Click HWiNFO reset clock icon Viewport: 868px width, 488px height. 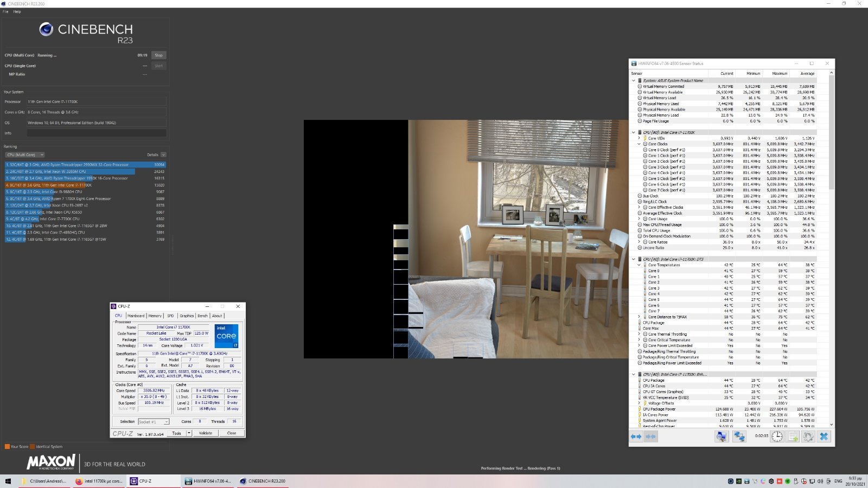(x=777, y=436)
